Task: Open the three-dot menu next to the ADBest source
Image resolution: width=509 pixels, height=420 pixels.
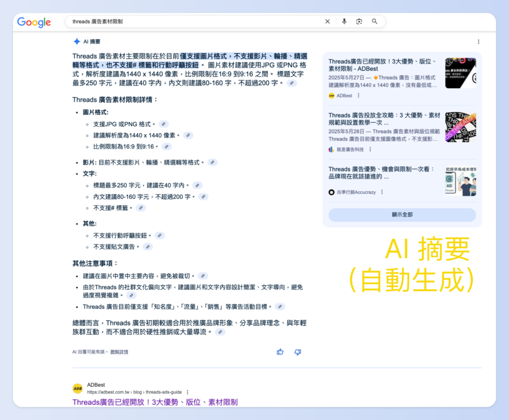Action: point(358,95)
